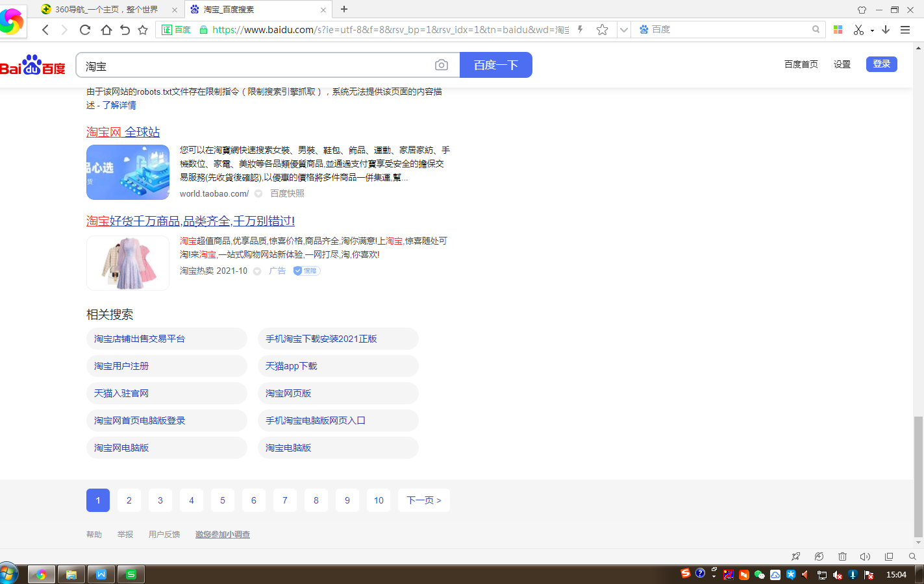924x584 pixels.
Task: Open the Windows Start button
Action: tap(8, 574)
